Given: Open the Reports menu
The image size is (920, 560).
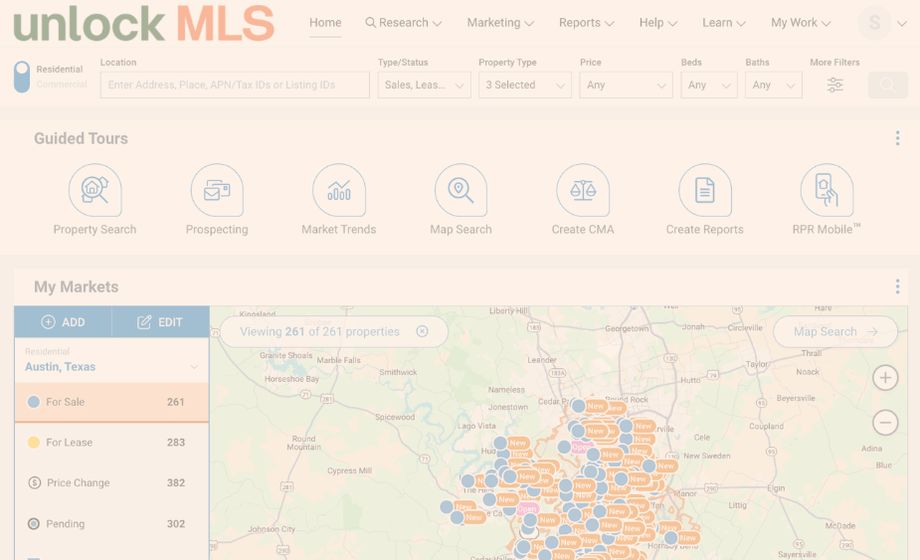Looking at the screenshot, I should pos(586,22).
